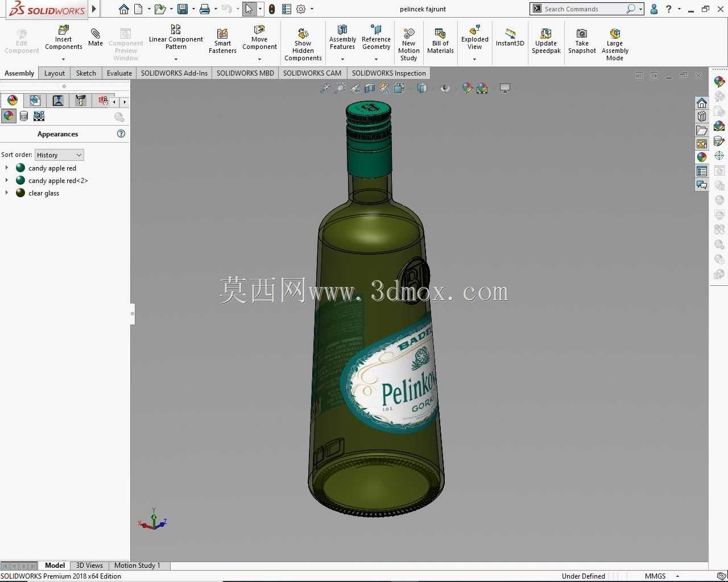The image size is (728, 582).
Task: Toggle the Appearances filter button in DisplayManager
Action: point(9,116)
